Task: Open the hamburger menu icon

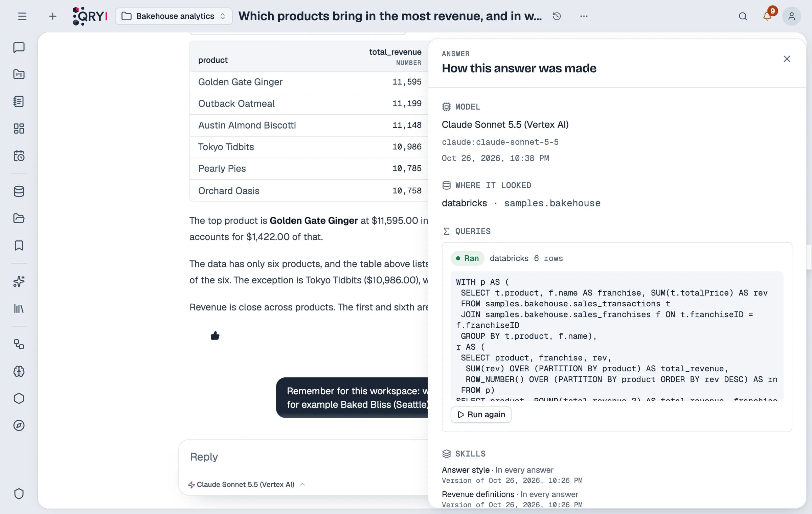Action: point(22,16)
